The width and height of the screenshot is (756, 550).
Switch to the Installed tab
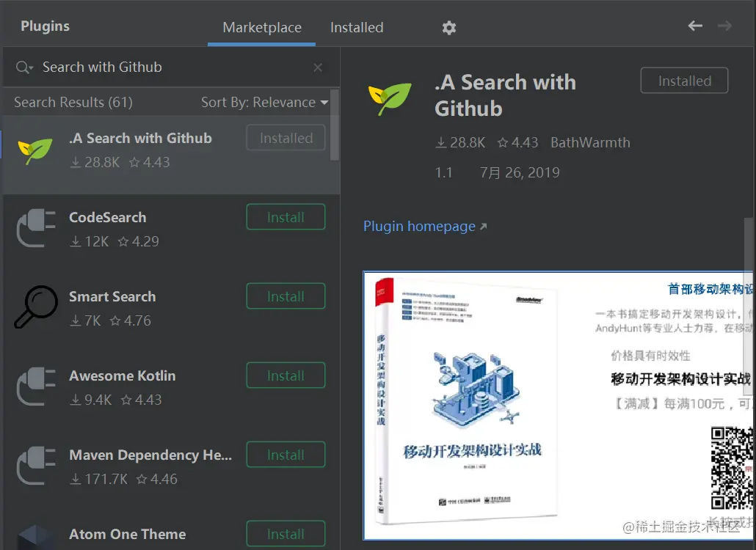(x=357, y=27)
